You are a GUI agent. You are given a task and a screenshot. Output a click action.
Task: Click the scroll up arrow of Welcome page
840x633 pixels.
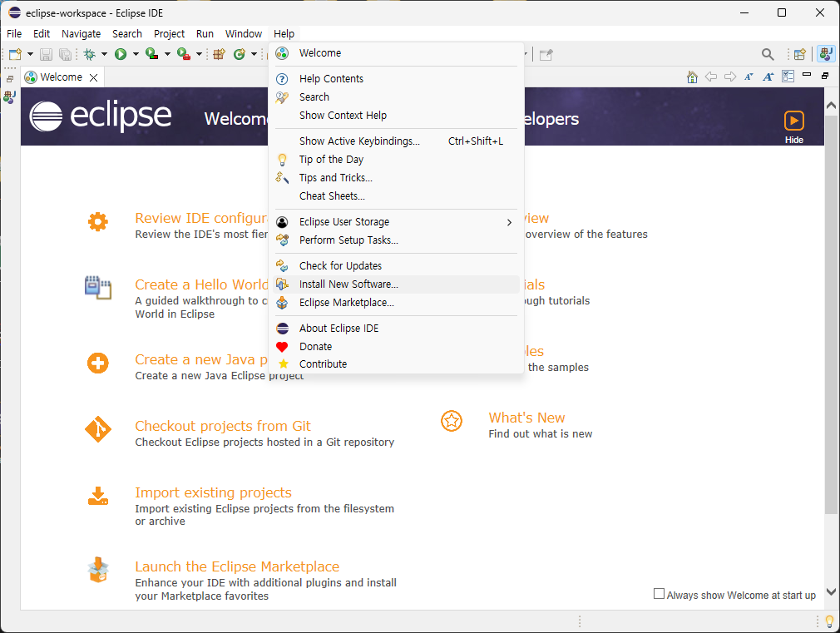coord(831,106)
